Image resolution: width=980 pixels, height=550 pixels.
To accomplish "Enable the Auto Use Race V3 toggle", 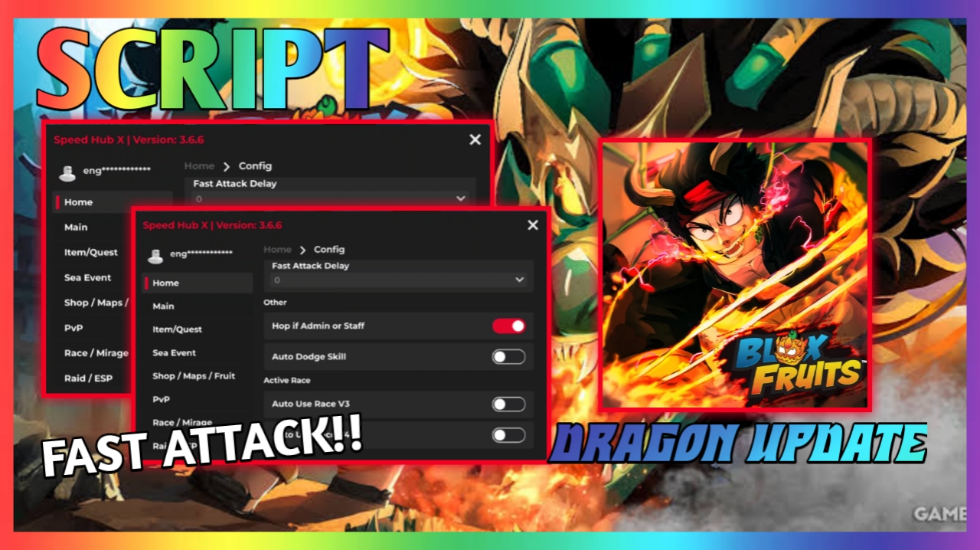I will pos(508,404).
